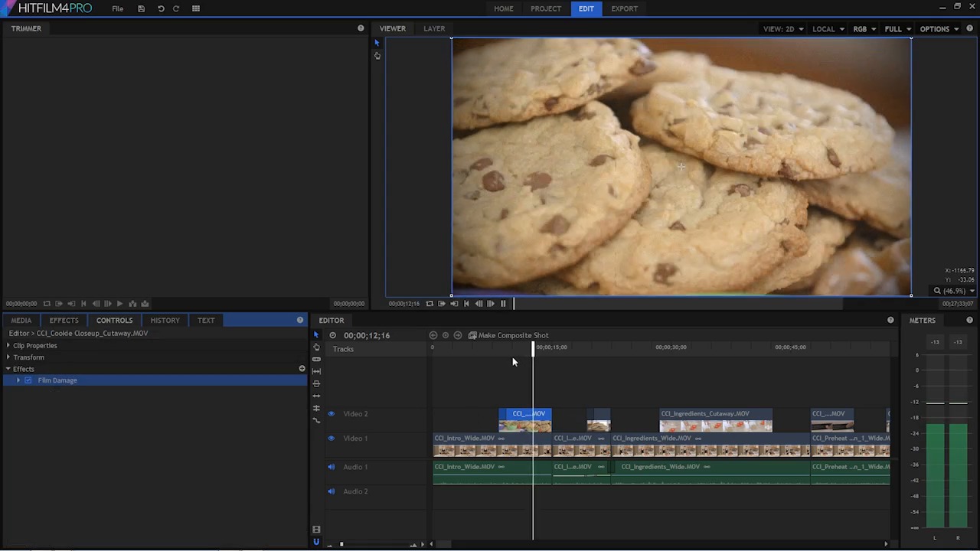Select the hand tool in the editor toolbar
This screenshot has width=980, height=551.
[x=316, y=347]
